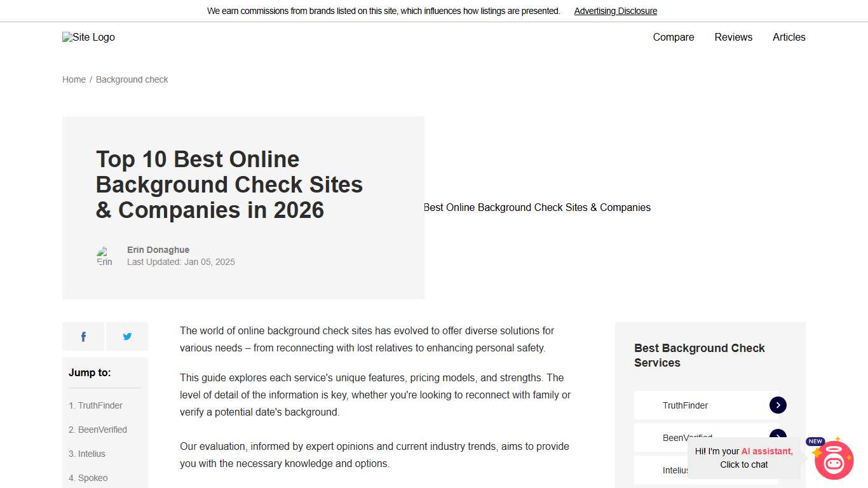Open the Articles menu item
868x488 pixels.
pyautogui.click(x=789, y=37)
